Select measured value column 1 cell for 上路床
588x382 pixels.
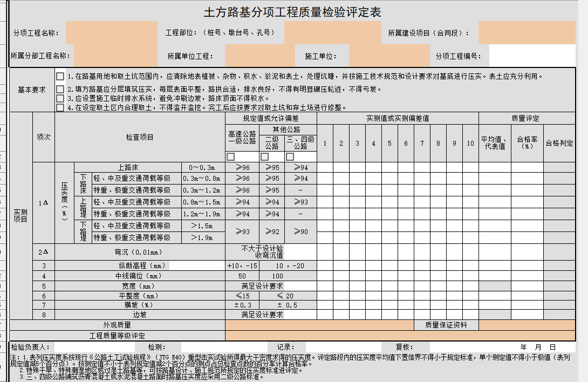point(325,168)
